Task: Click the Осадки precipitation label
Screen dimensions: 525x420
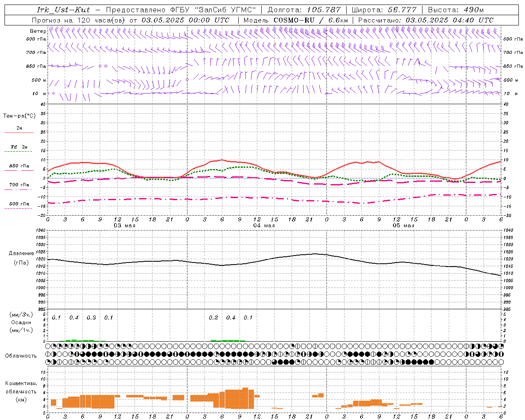Action: tap(21, 322)
